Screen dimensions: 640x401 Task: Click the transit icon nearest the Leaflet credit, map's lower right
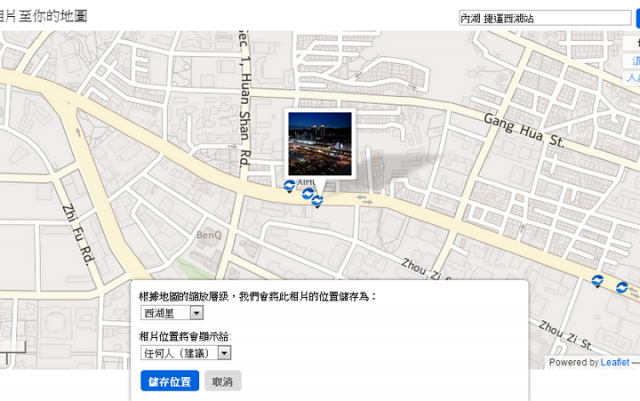pyautogui.click(x=622, y=287)
